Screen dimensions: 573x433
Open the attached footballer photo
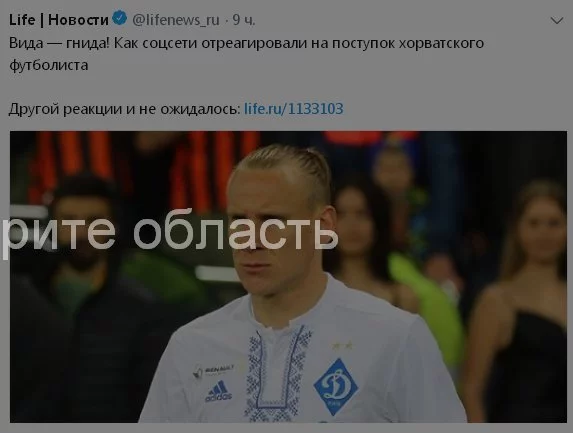click(288, 277)
